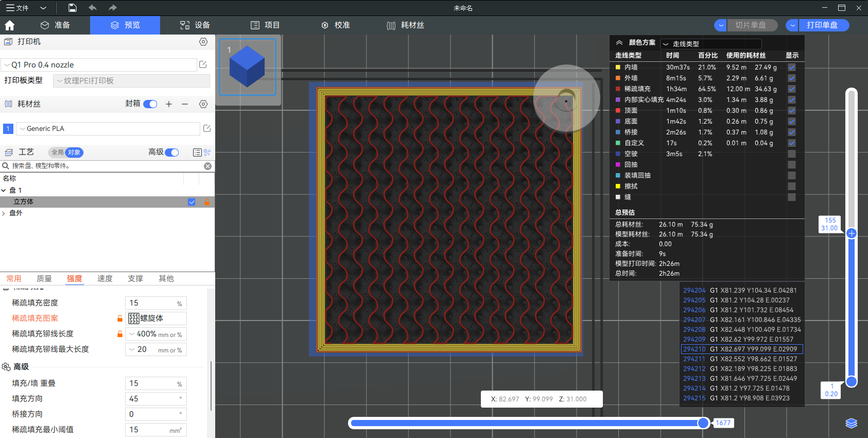868x438 pixels.
Task: Toggle the 高级 advanced mode switch
Action: 172,152
